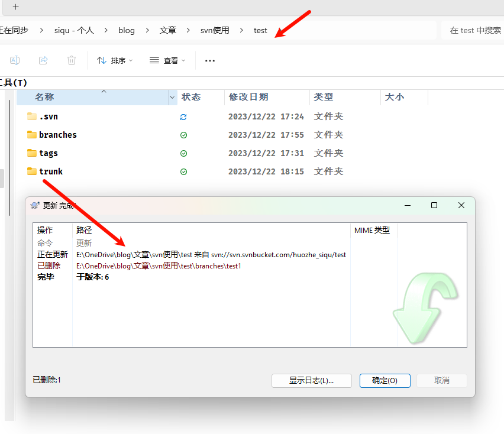Expand the 名称 column filter arrow
Screen dimensions: 504x434
172,97
